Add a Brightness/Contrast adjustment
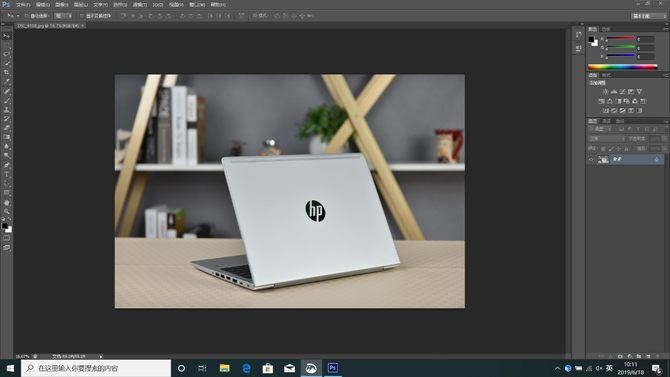The width and height of the screenshot is (670, 377). click(605, 91)
